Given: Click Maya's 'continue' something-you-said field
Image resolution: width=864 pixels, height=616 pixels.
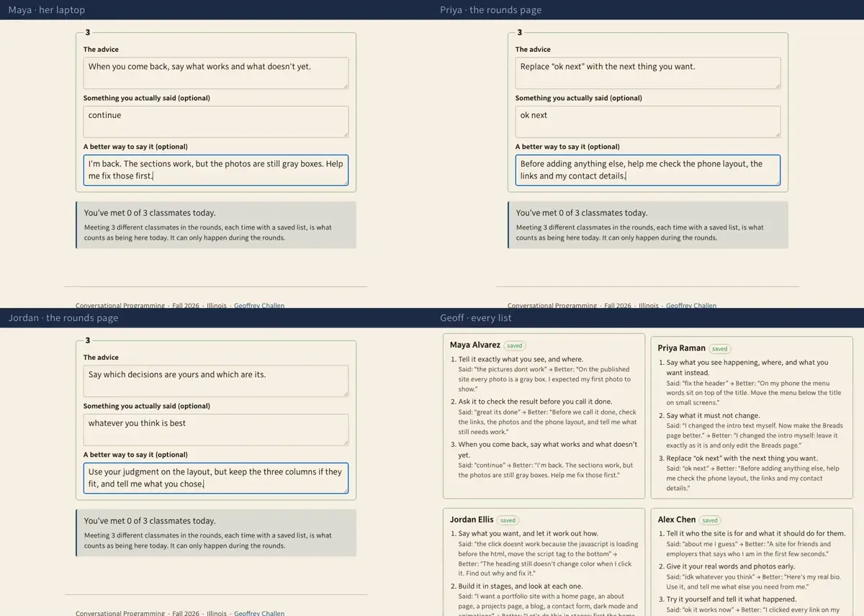Looking at the screenshot, I should pyautogui.click(x=216, y=122).
